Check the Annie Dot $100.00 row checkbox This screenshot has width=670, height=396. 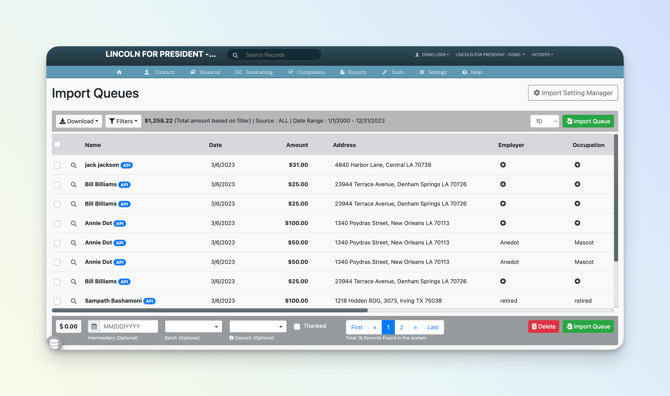coord(57,223)
